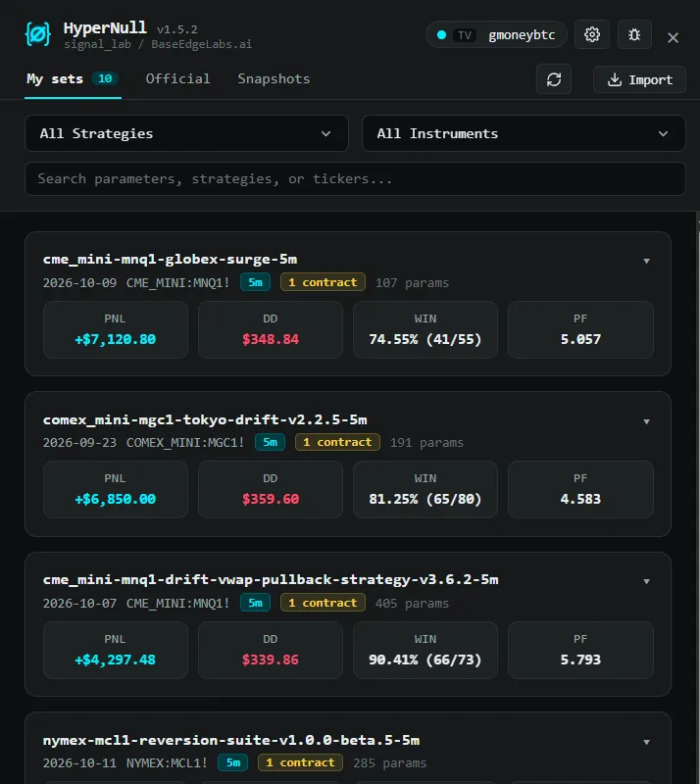This screenshot has width=700, height=784.
Task: Select the comex_mini-mgc1-tokyo-drift-v2.2.5-5m title
Action: 205,419
